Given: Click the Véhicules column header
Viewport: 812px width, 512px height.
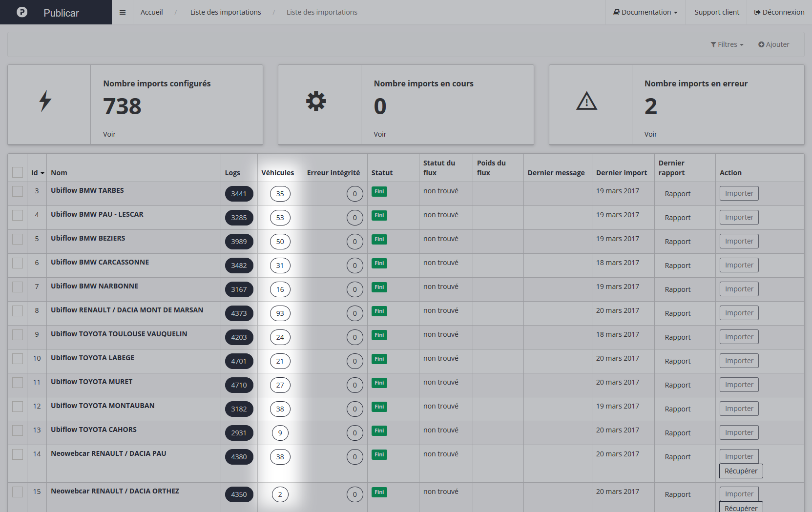Looking at the screenshot, I should click(278, 173).
